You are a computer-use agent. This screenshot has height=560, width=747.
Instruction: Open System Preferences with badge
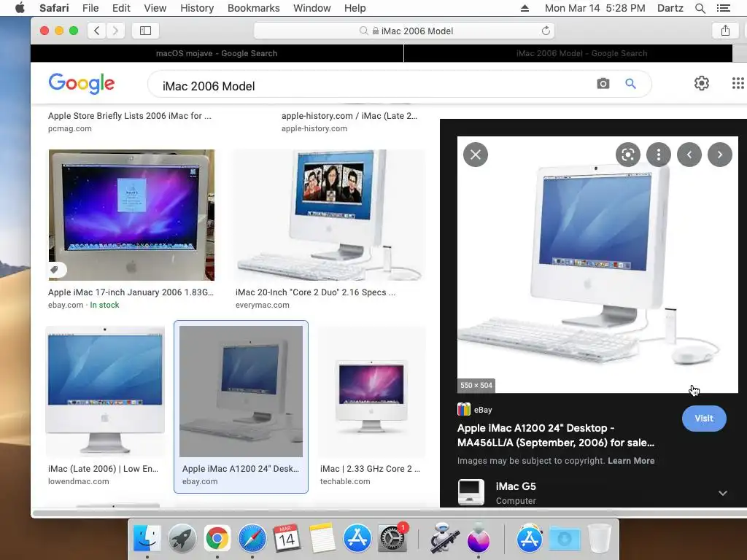[392, 539]
